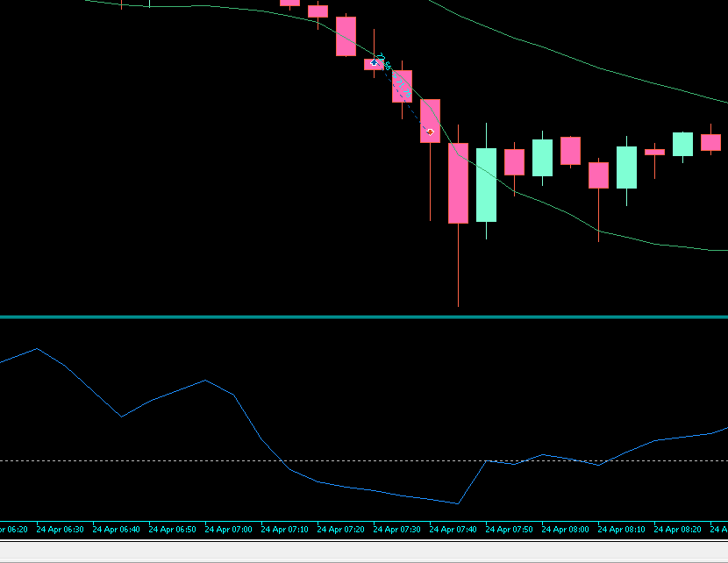Screen dimensions: 728x563
Task: Click the 24 Apr 07:40 time label
Action: [x=453, y=530]
